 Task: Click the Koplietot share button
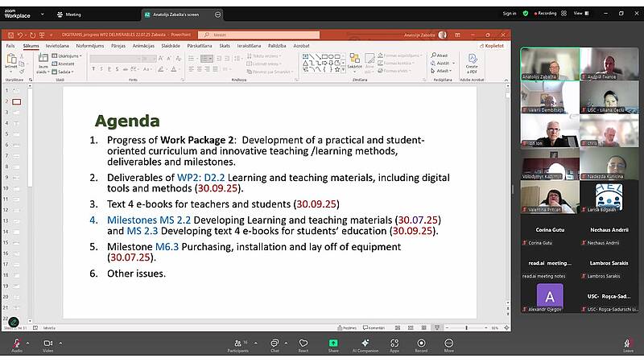pos(492,46)
